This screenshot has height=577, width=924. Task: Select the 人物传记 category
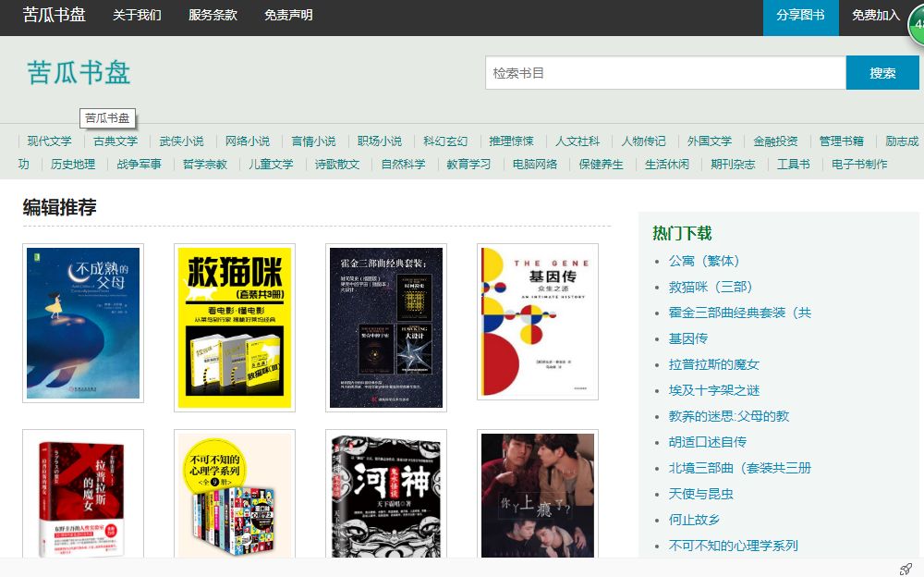pos(643,141)
